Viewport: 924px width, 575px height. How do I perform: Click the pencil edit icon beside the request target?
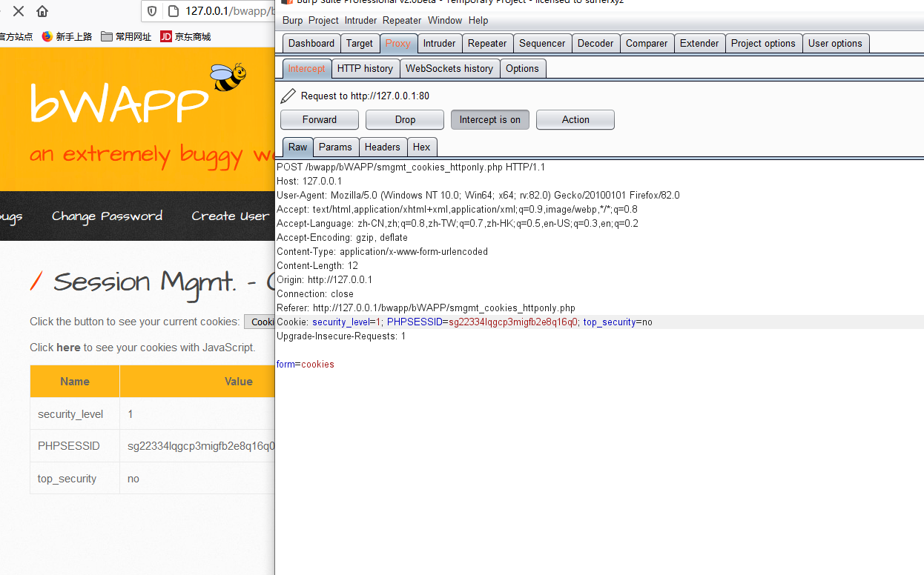288,96
